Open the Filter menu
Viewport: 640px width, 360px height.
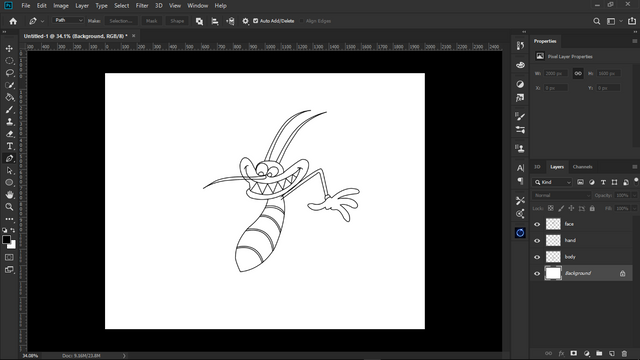click(x=142, y=6)
